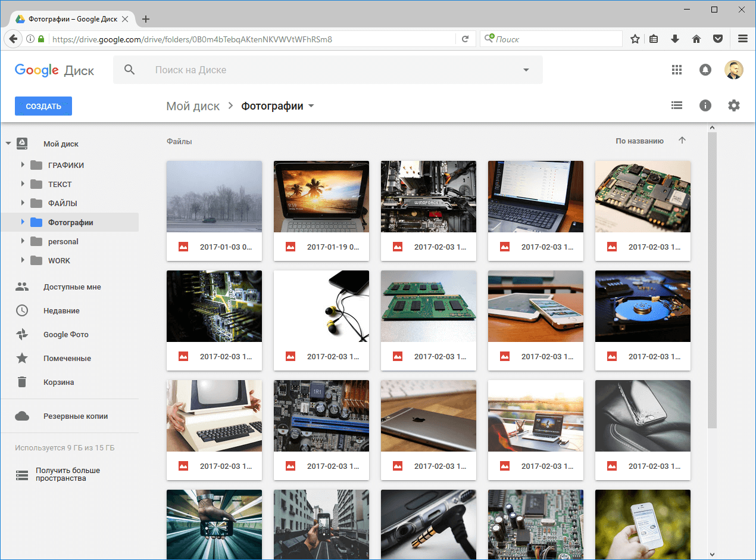
Task: Click Получить больше пространства link
Action: (67, 474)
